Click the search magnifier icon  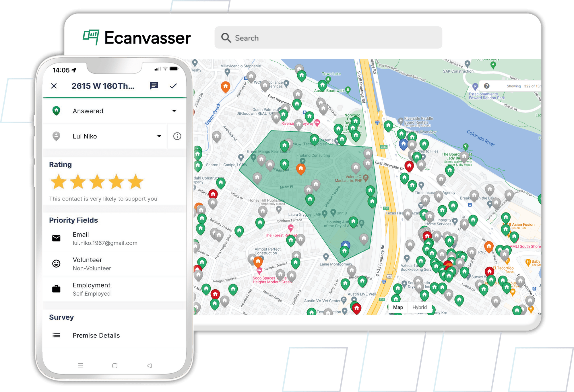pyautogui.click(x=226, y=38)
